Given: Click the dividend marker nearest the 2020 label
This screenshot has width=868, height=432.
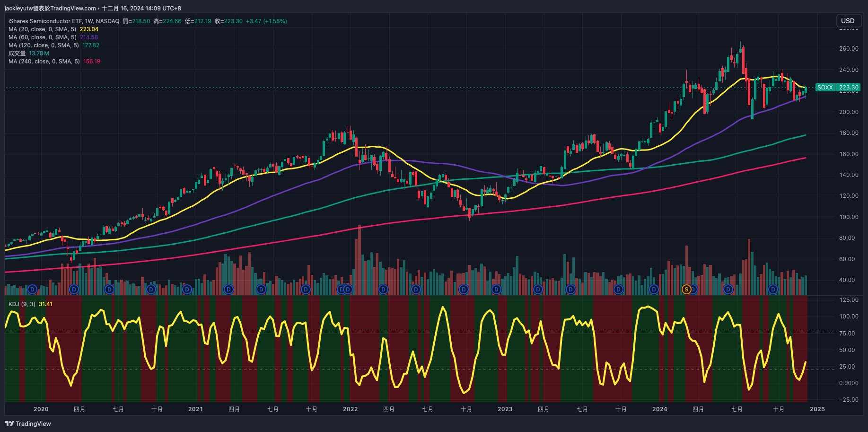Looking at the screenshot, I should point(32,289).
